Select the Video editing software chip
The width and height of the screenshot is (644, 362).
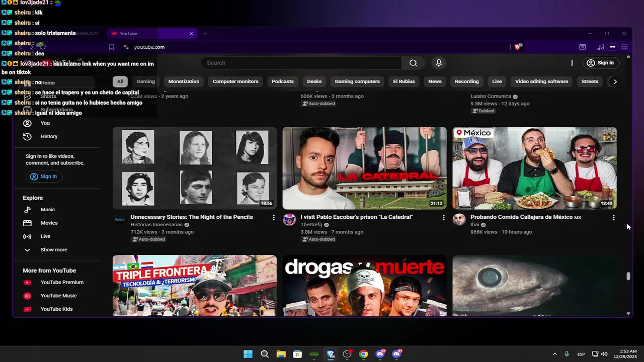(x=541, y=81)
